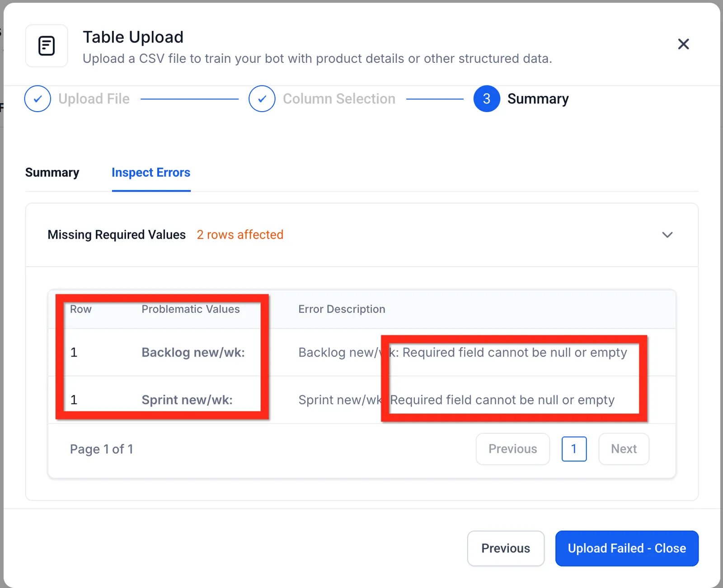This screenshot has width=723, height=588.
Task: Click the Backload new/wk problematic value
Action: click(193, 353)
